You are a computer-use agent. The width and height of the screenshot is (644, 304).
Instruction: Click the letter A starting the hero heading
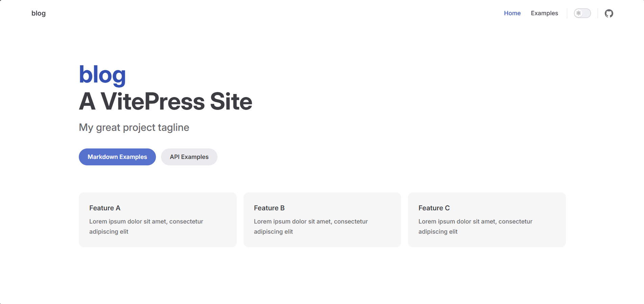click(x=87, y=101)
